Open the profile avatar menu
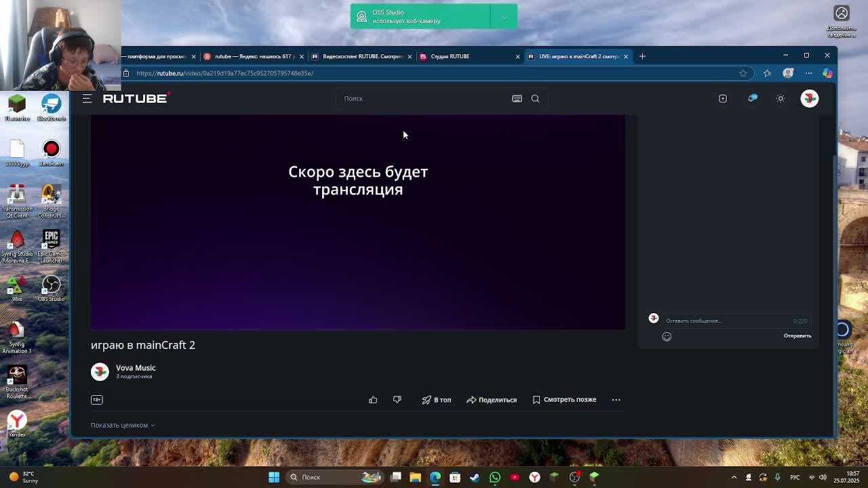 (x=810, y=98)
